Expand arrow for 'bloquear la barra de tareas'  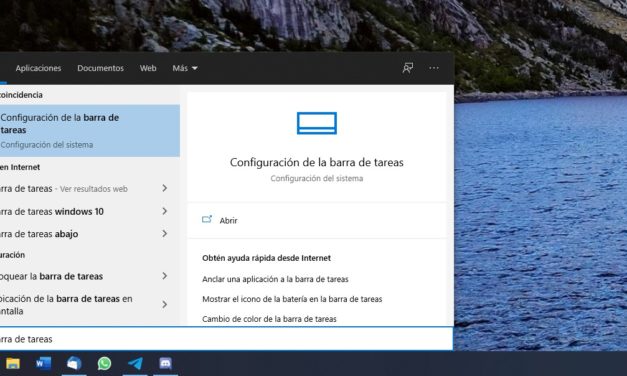[164, 276]
